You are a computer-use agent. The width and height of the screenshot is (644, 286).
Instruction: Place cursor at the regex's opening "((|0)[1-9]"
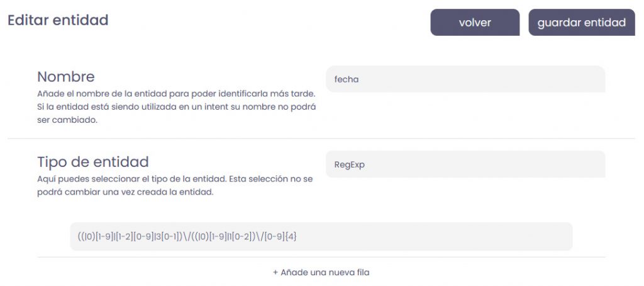[x=94, y=236]
